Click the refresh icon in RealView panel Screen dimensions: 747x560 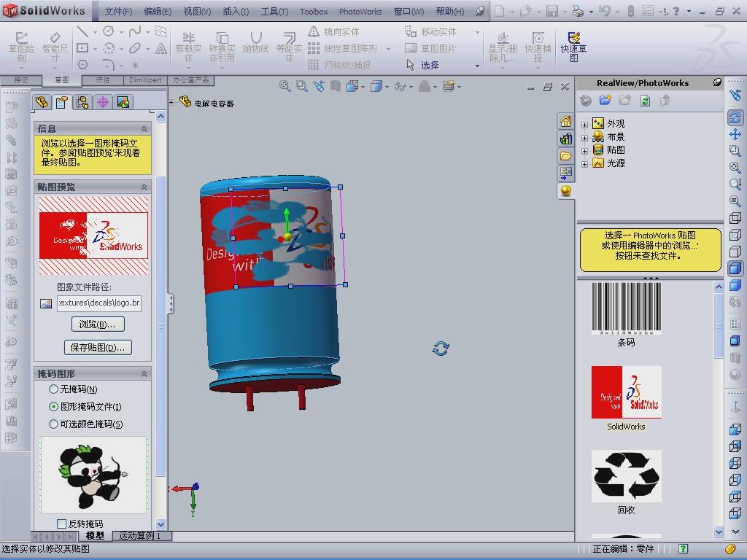click(x=645, y=101)
